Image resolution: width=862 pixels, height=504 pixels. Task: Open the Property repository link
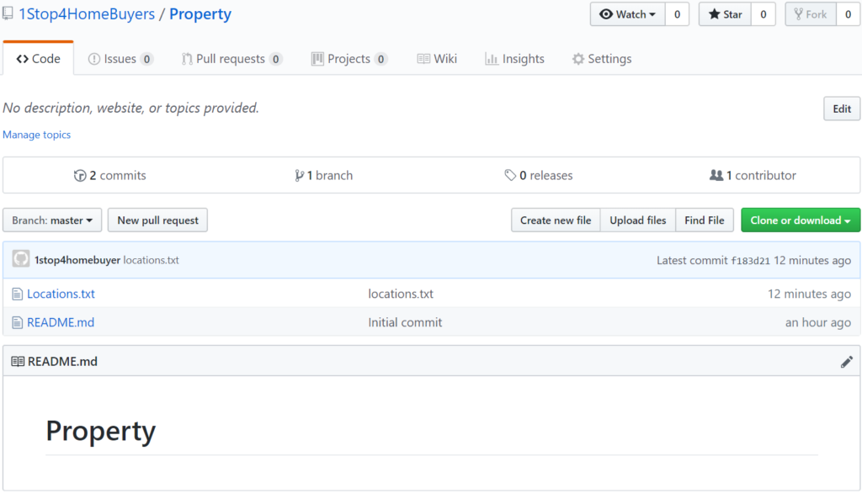pyautogui.click(x=200, y=13)
